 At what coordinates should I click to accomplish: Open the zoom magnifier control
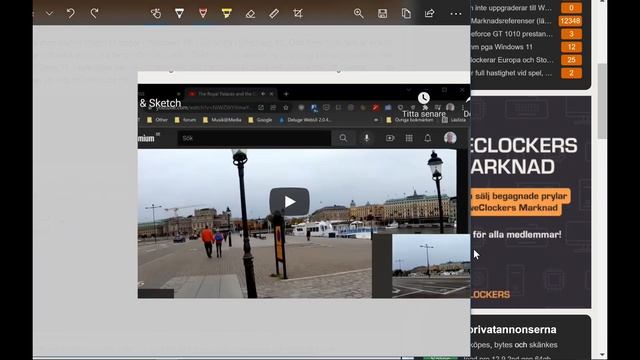[359, 13]
